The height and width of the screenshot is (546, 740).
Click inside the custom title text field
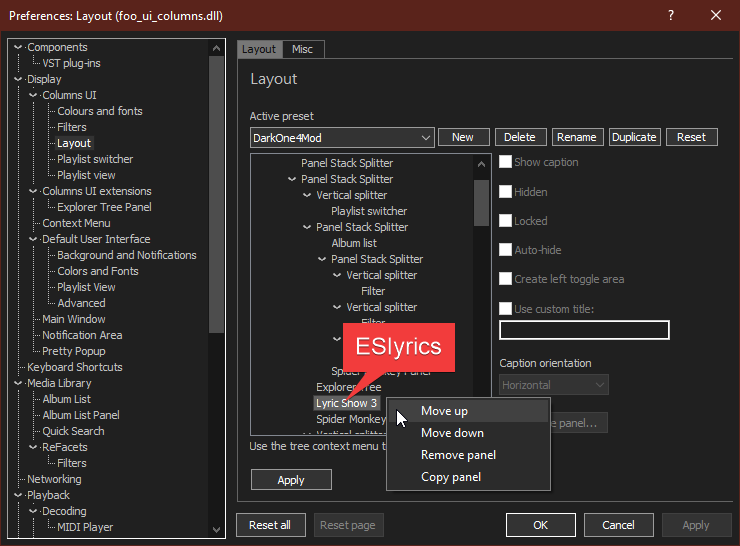click(584, 330)
